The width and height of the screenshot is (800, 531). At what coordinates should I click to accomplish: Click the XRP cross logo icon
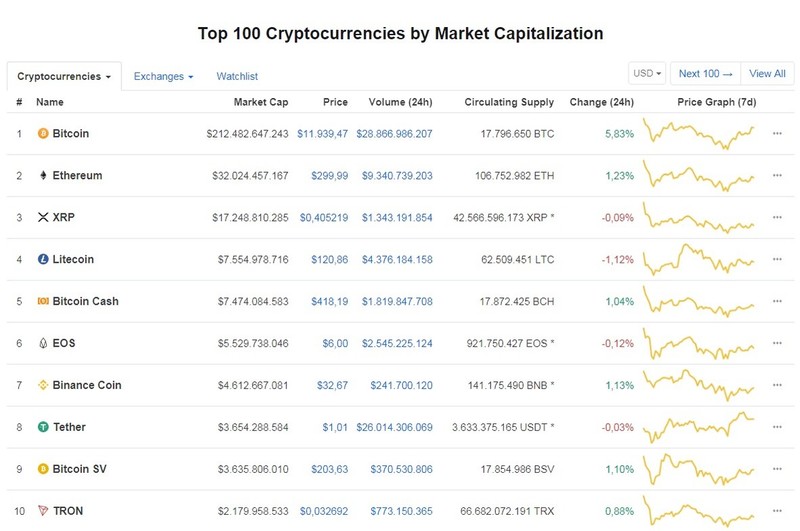pos(43,217)
